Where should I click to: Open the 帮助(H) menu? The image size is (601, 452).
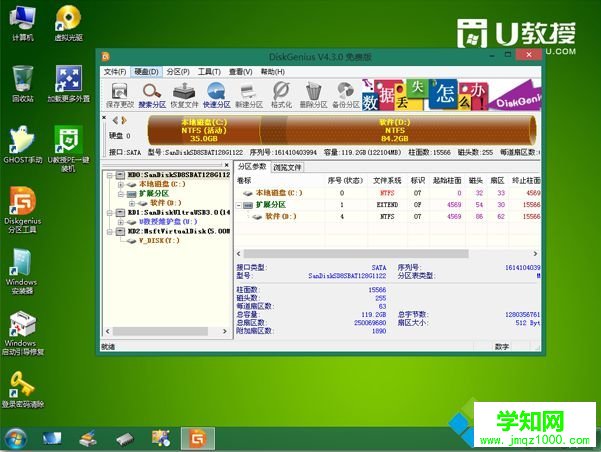tap(273, 72)
